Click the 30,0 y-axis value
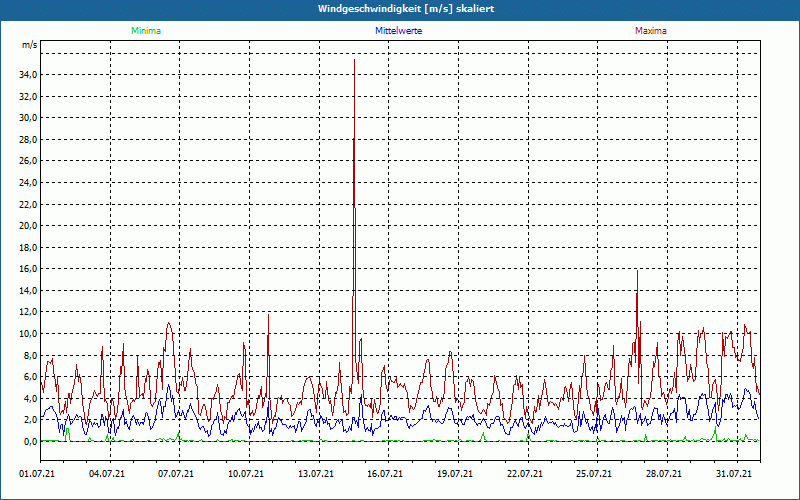The width and height of the screenshot is (800, 500). 28,118
